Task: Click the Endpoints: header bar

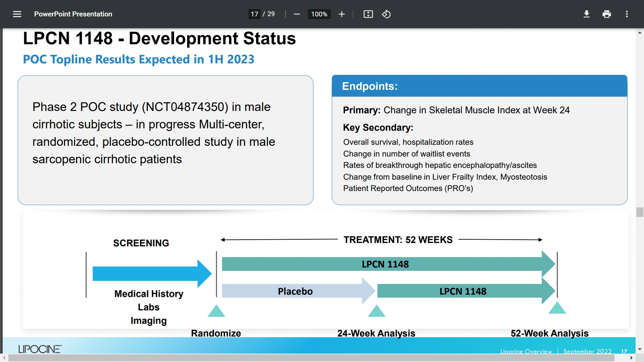Action: 479,86
